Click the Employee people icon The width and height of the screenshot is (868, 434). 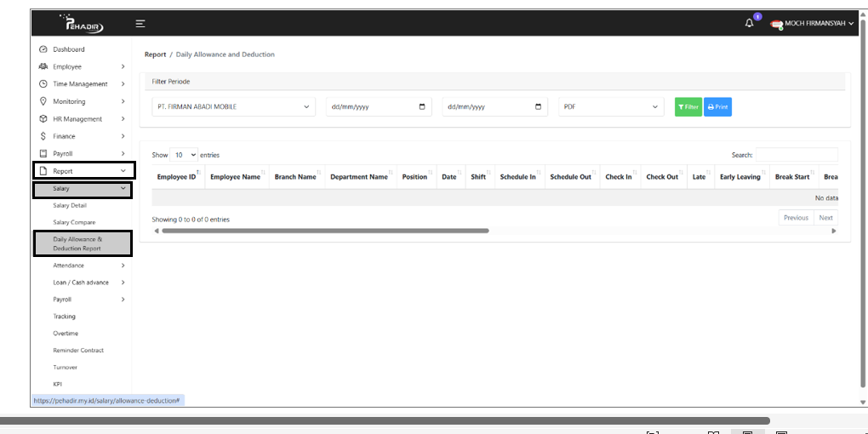tap(43, 66)
